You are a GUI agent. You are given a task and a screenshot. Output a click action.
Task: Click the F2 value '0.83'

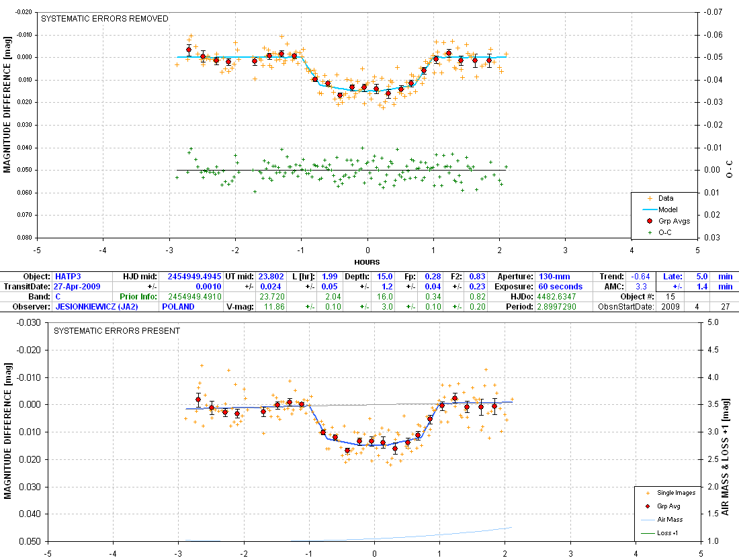coord(478,277)
